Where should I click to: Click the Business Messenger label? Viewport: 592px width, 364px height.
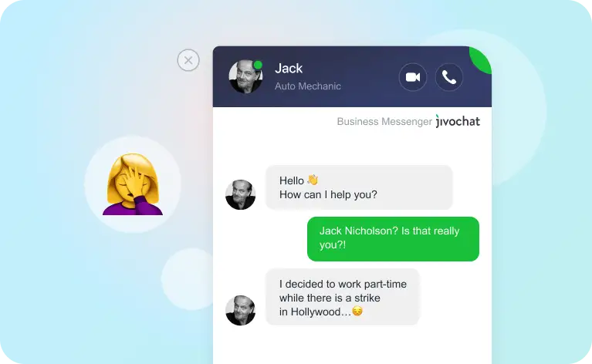pyautogui.click(x=384, y=121)
